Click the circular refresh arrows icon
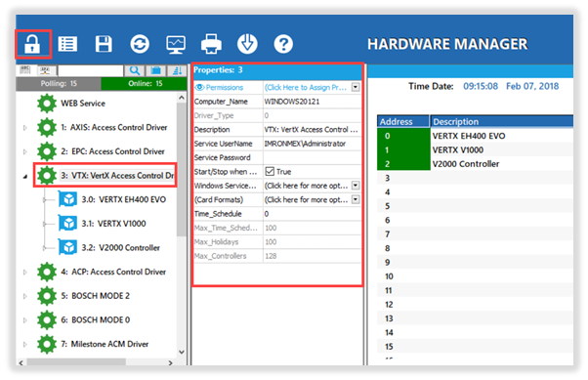Image resolution: width=588 pixels, height=380 pixels. [140, 44]
